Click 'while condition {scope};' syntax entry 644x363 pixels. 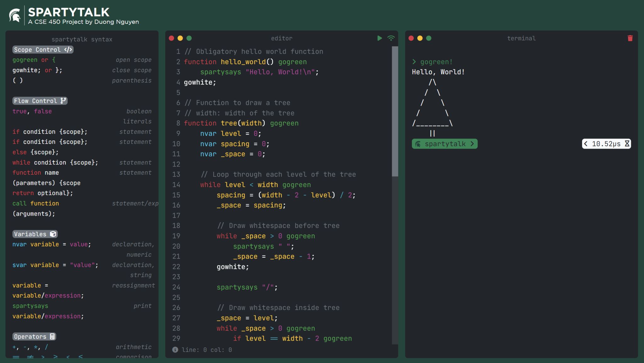[55, 162]
